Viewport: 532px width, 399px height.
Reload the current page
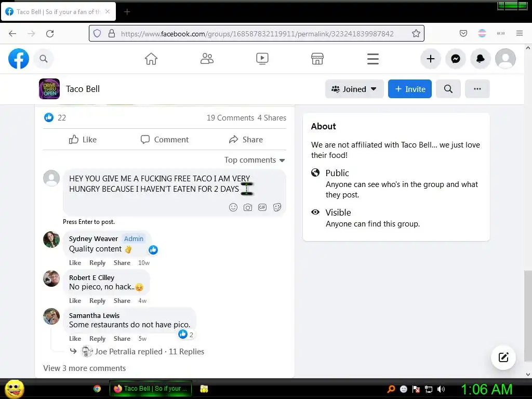(x=50, y=33)
